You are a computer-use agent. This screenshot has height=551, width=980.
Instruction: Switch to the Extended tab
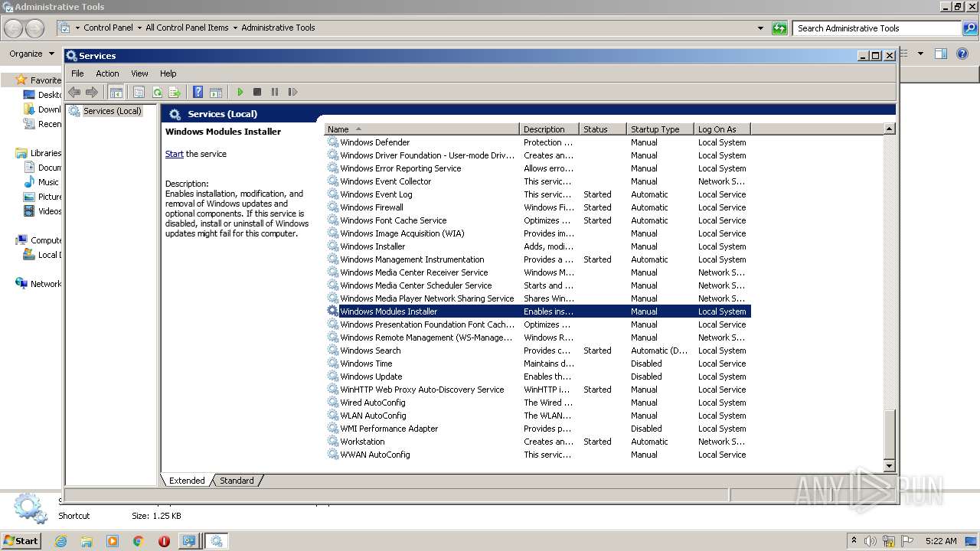tap(187, 481)
